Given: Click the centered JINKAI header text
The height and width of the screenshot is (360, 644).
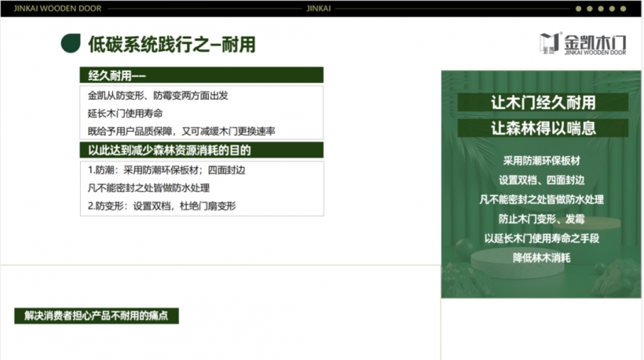Looking at the screenshot, I should (321, 9).
